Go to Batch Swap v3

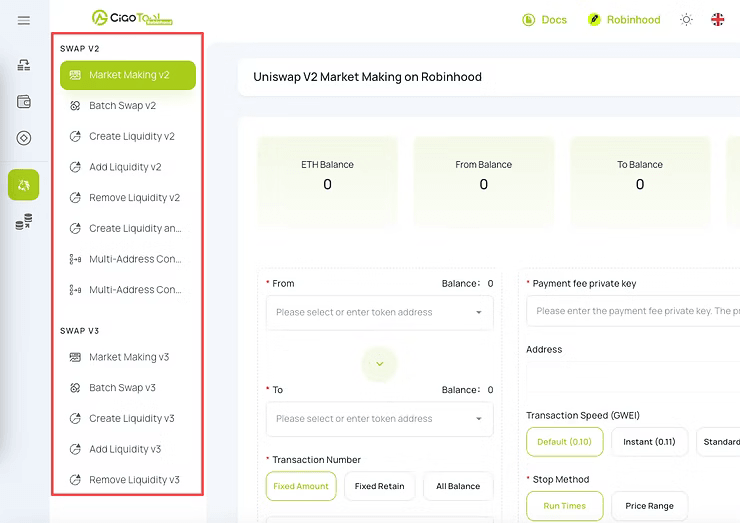click(x=128, y=388)
